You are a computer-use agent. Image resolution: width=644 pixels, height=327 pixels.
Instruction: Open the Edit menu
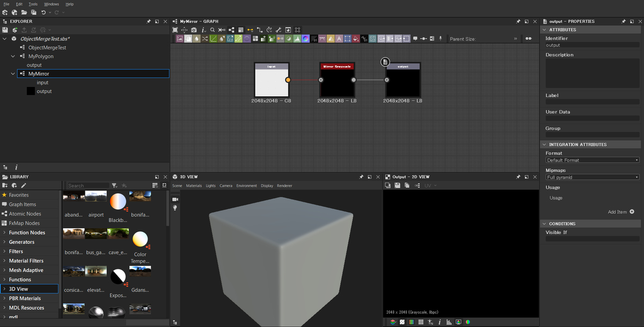pyautogui.click(x=19, y=4)
